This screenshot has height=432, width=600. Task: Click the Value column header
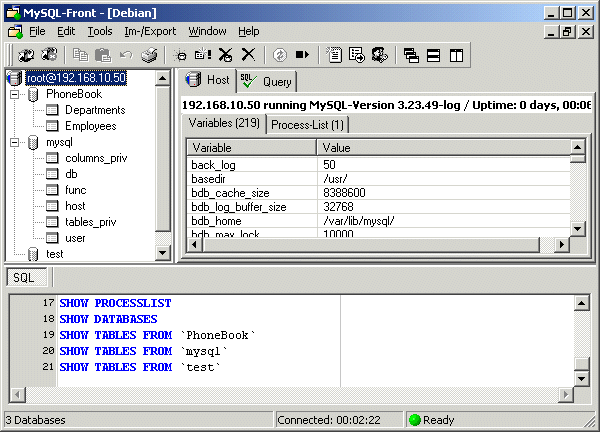(443, 148)
